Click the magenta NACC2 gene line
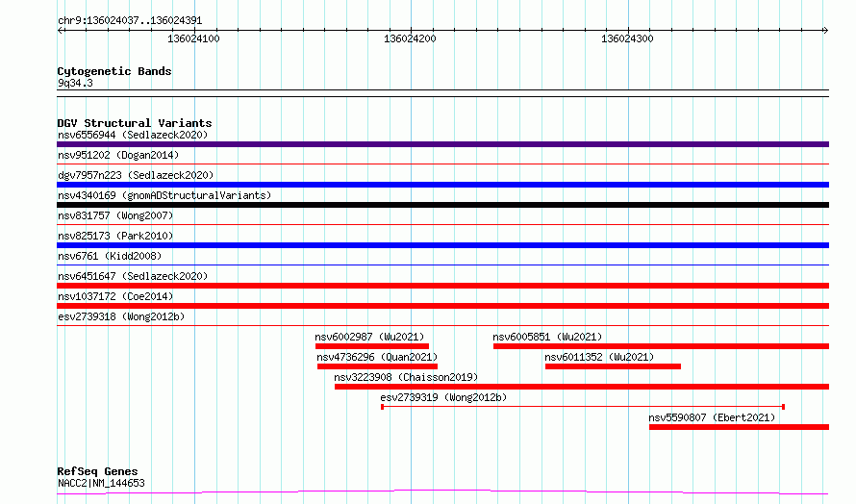The height and width of the screenshot is (504, 856). (442, 492)
